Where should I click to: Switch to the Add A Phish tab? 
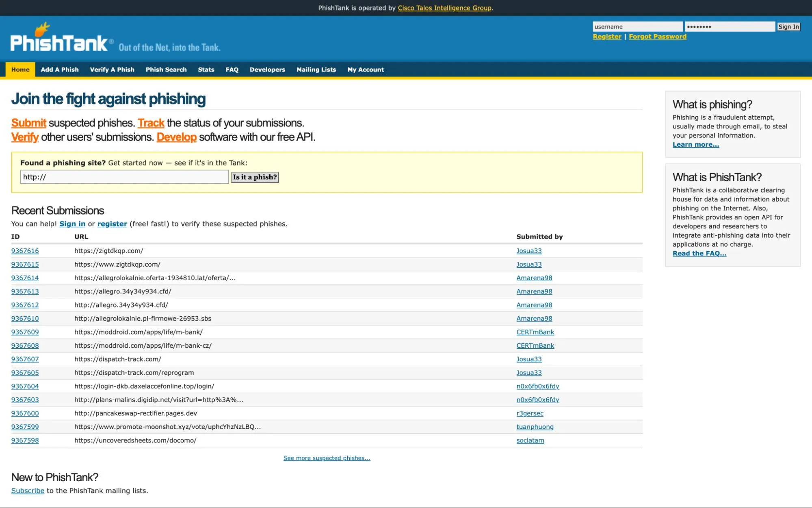(x=60, y=69)
